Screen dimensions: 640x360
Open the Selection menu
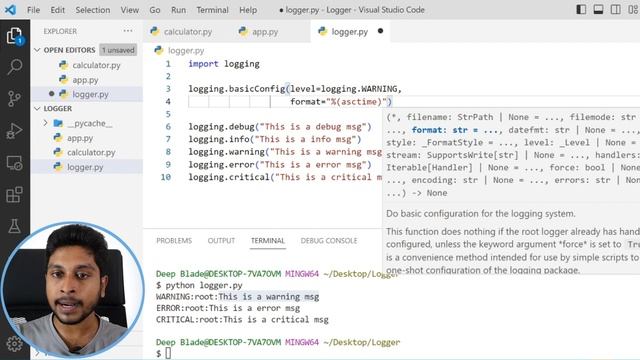[x=93, y=10]
